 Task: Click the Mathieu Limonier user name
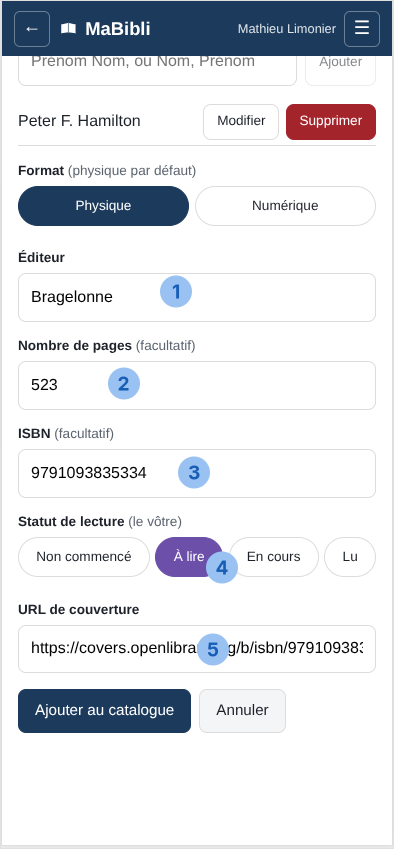coord(287,29)
